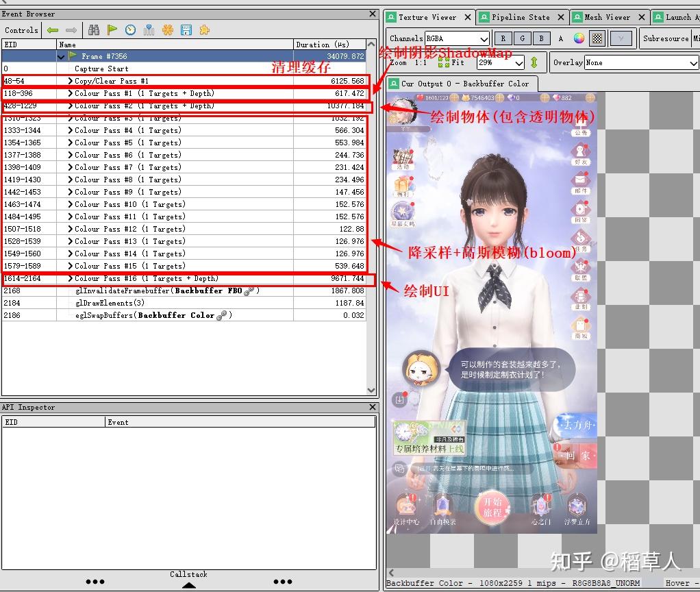Click the color wheel background color icon
This screenshot has width=700, height=592.
(579, 38)
